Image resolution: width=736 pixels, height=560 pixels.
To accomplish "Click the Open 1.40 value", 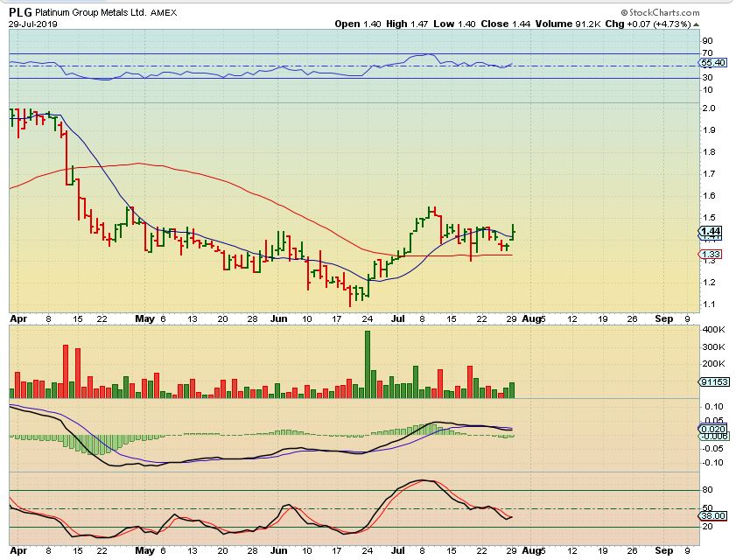I will click(358, 24).
